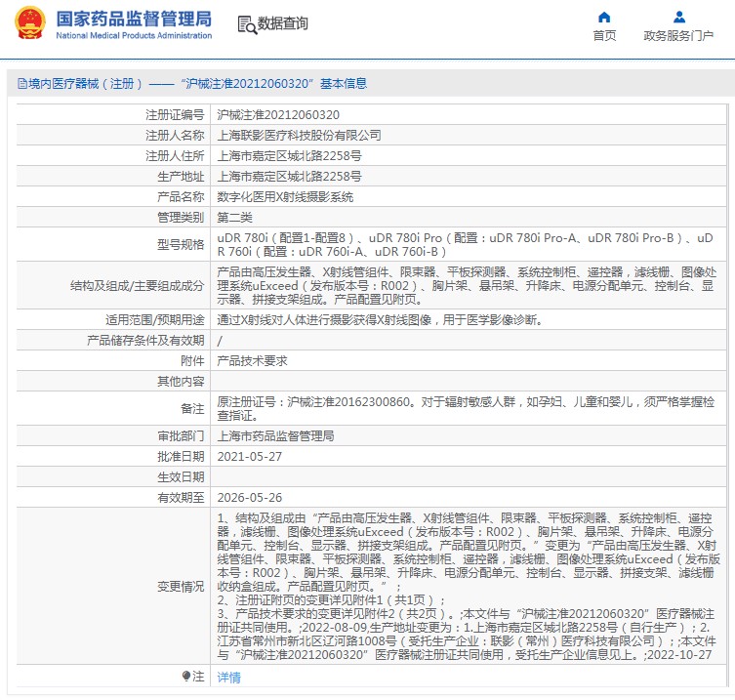Click the 政务服务门户 user icon
The width and height of the screenshot is (735, 700).
pyautogui.click(x=678, y=18)
